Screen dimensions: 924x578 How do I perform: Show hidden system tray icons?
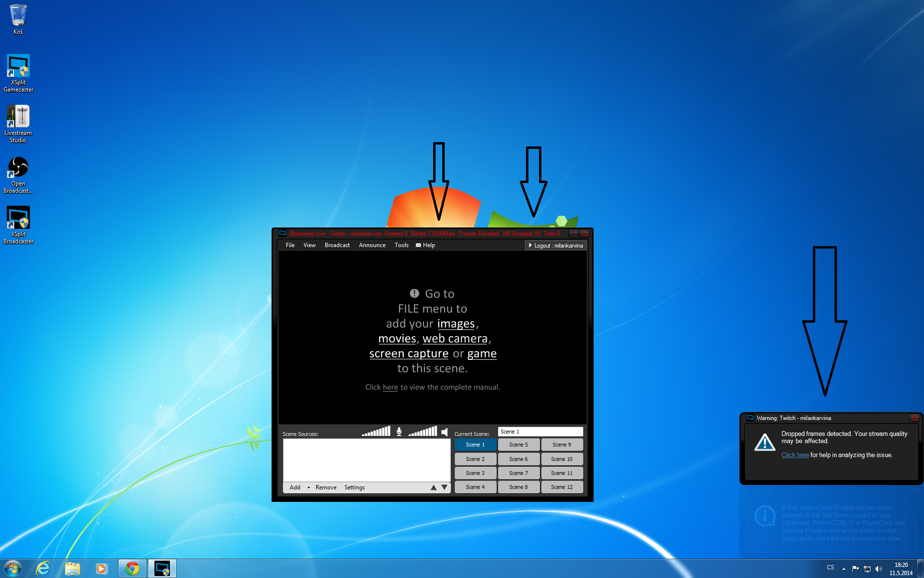[x=844, y=569]
